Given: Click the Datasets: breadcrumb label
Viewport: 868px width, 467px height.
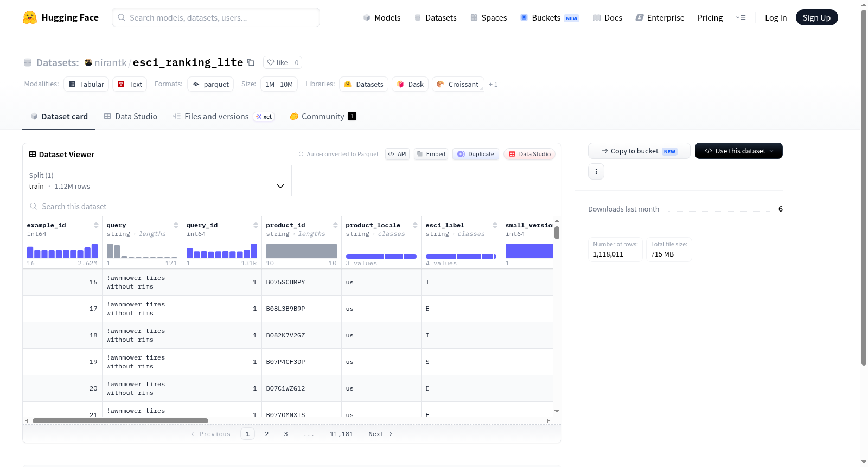Looking at the screenshot, I should (58, 62).
